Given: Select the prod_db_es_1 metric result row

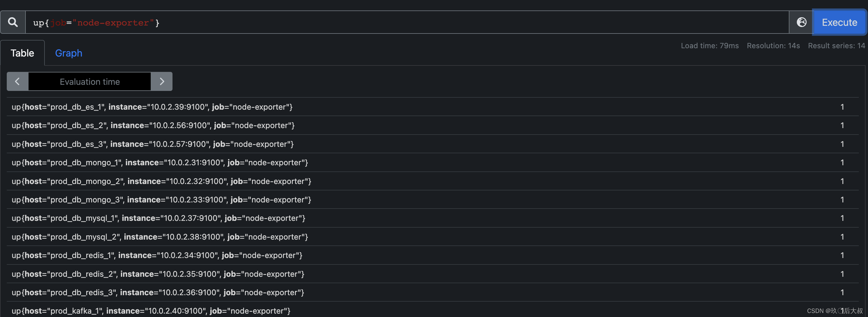Looking at the screenshot, I should 152,107.
